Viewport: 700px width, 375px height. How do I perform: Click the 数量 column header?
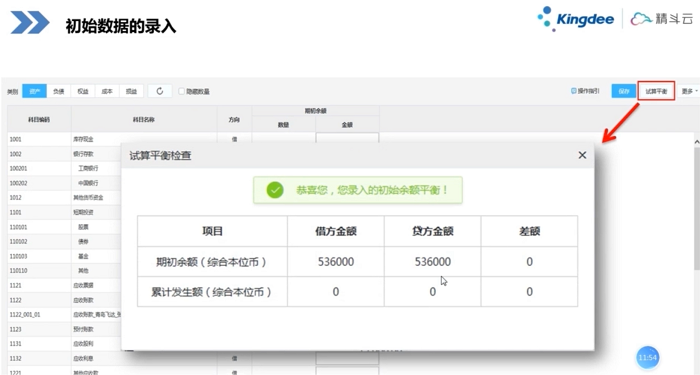click(283, 125)
